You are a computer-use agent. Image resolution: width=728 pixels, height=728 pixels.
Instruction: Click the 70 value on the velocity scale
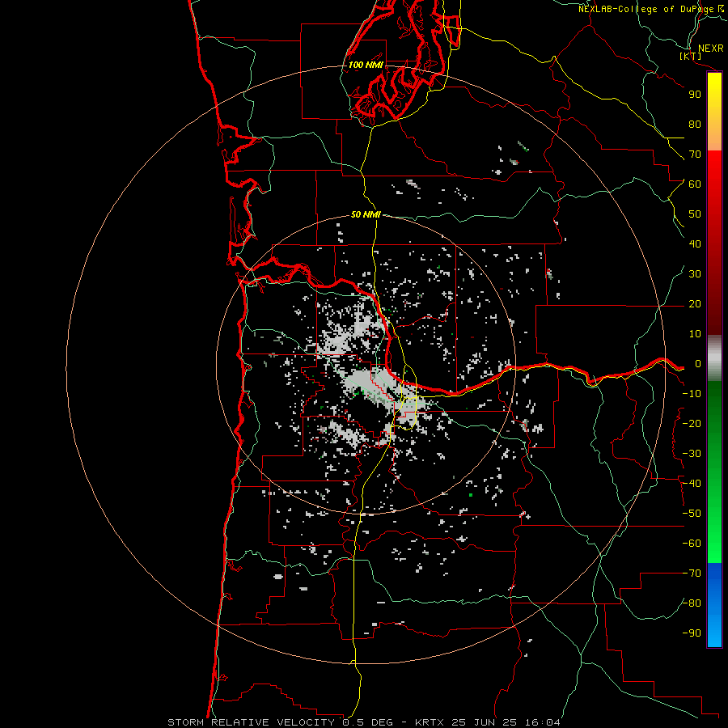pos(695,154)
